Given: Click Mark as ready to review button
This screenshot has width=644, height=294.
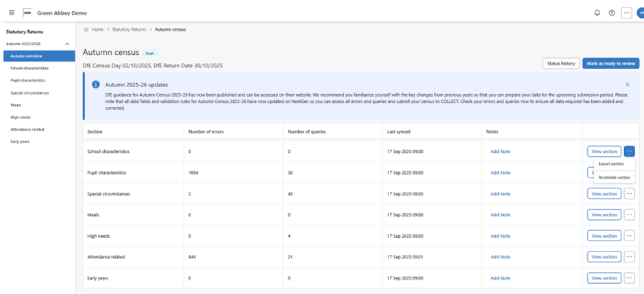Looking at the screenshot, I should tap(610, 63).
